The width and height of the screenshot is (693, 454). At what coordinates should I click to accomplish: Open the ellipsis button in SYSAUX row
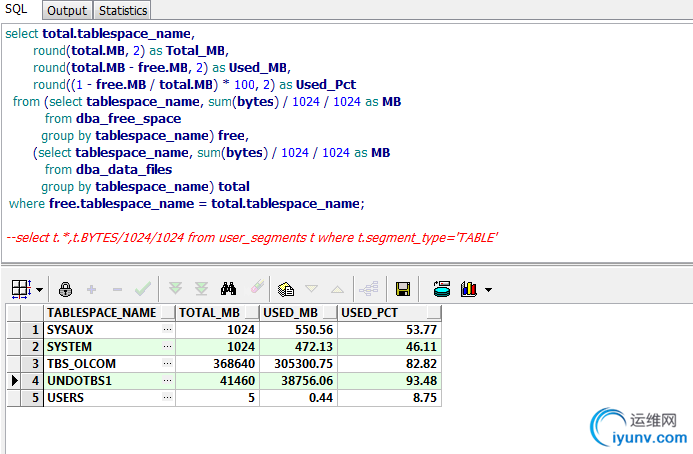tap(168, 329)
